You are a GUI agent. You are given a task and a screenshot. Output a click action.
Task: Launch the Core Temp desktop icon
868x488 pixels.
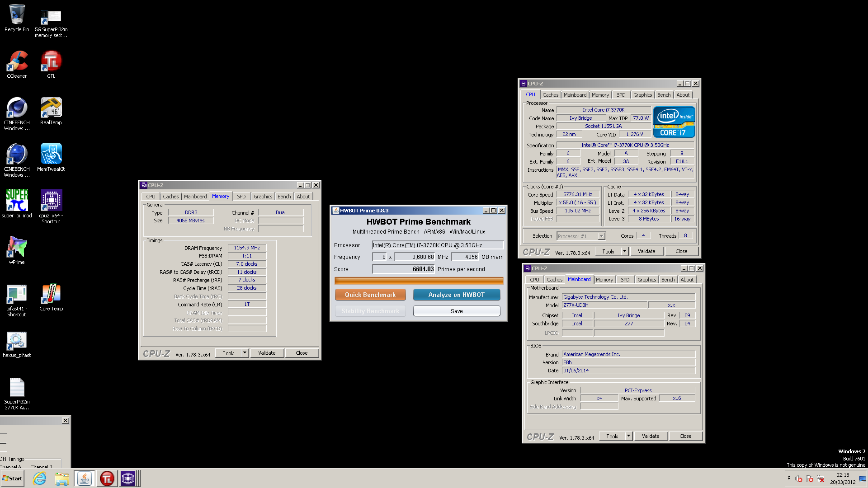pos(51,297)
